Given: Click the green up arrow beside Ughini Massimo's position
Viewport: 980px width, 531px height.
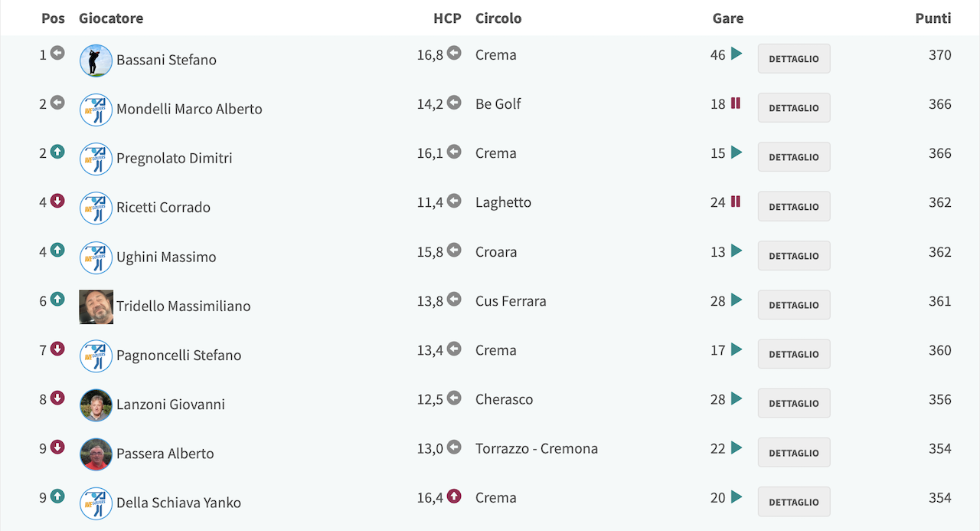Looking at the screenshot, I should pyautogui.click(x=57, y=250).
